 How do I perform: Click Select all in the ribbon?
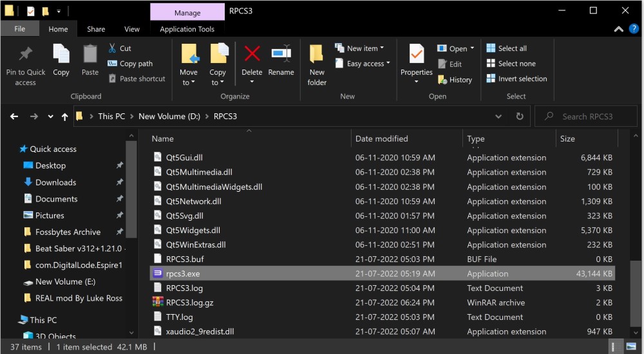507,48
